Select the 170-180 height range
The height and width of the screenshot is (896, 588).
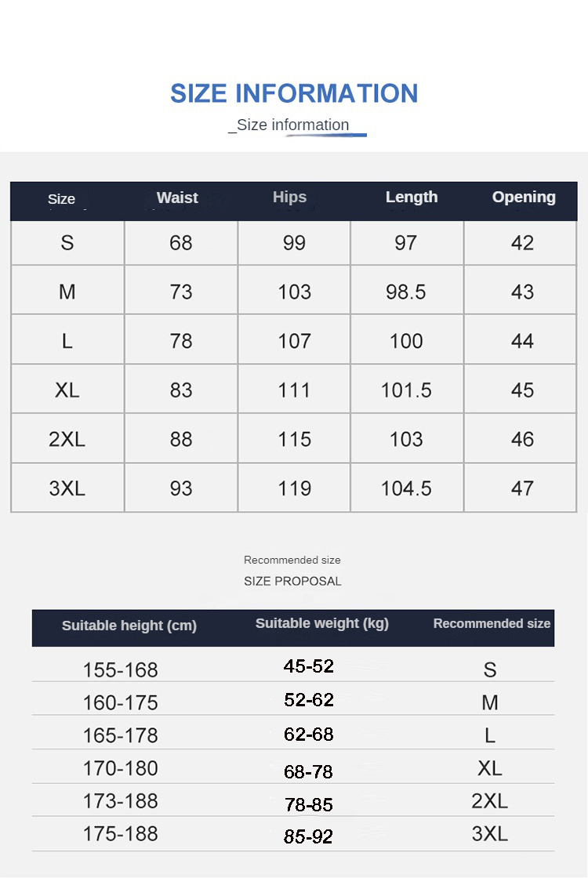[x=120, y=768]
